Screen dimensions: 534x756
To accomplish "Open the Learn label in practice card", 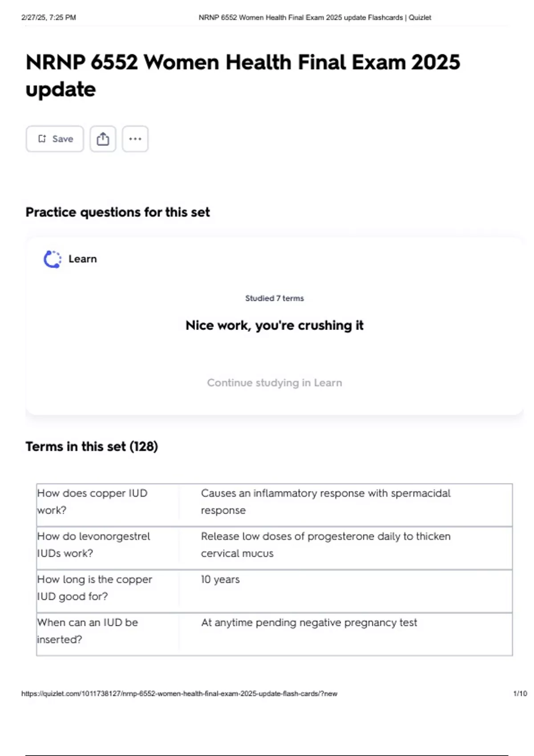I will [82, 259].
